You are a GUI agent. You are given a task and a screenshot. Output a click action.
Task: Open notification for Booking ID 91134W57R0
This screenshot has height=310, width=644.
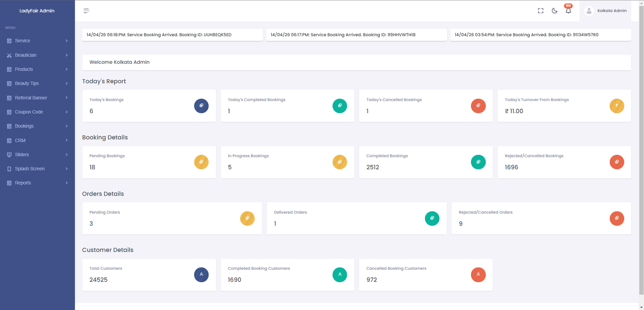[x=541, y=35]
